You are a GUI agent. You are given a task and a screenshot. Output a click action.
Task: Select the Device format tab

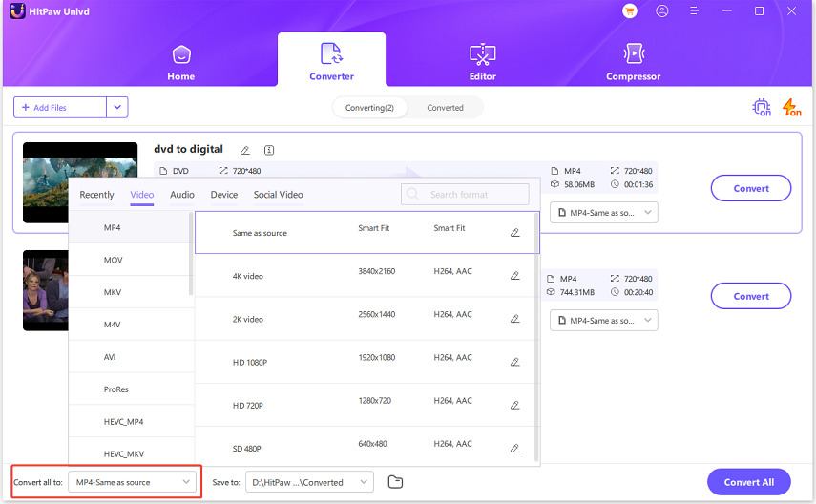tap(223, 195)
